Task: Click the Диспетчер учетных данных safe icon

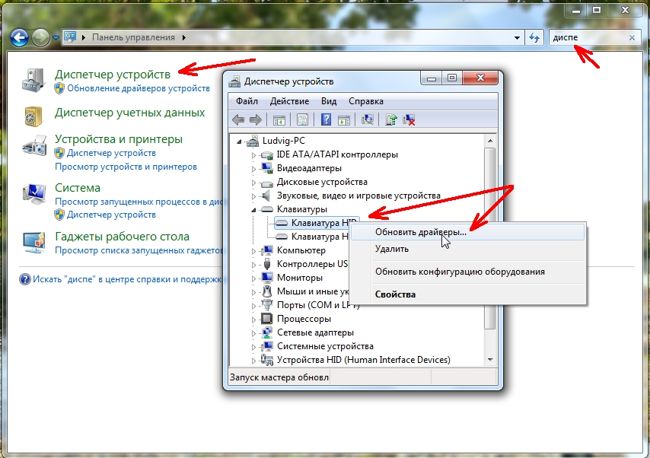Action: (x=34, y=116)
